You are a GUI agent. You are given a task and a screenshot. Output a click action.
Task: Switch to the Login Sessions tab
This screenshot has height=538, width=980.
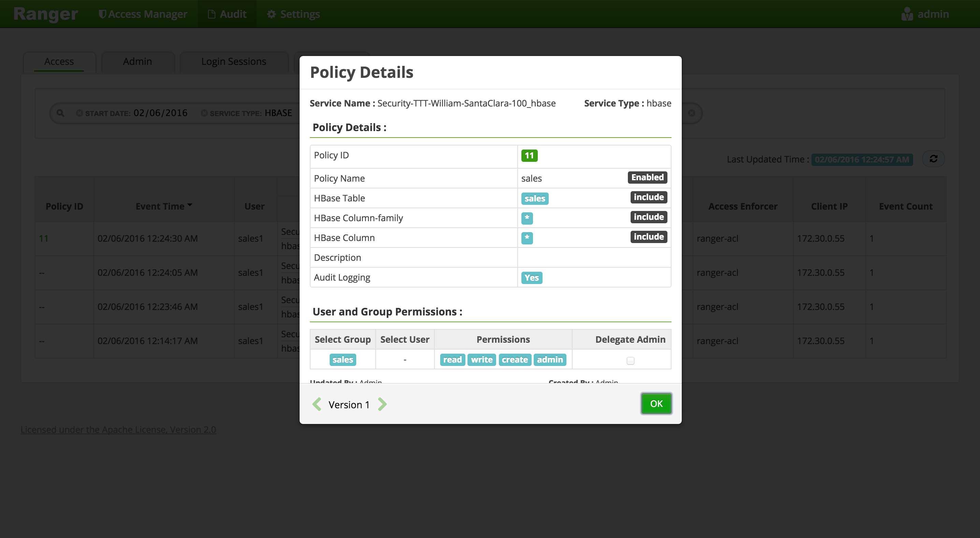pyautogui.click(x=234, y=61)
